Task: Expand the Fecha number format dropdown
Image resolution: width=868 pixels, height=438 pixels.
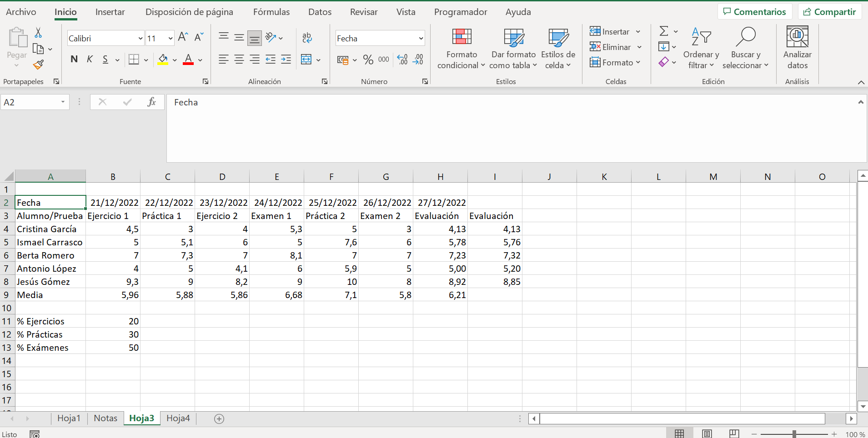Action: (421, 39)
